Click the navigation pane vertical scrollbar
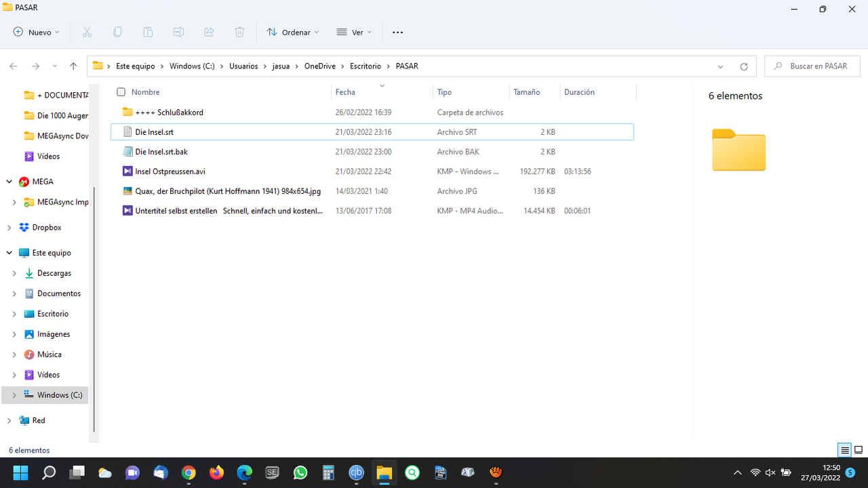 click(94, 308)
